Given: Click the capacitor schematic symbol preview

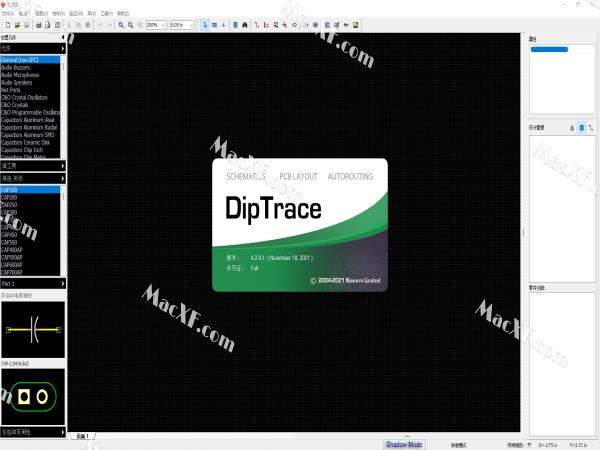Looking at the screenshot, I should (33, 329).
